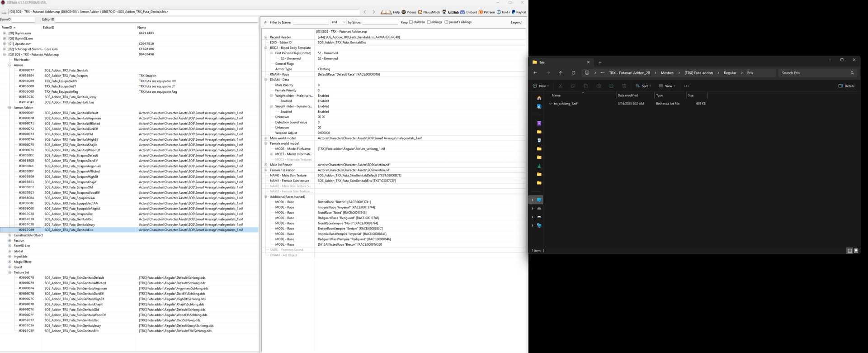Open the and/or filter dropdown

[x=338, y=22]
